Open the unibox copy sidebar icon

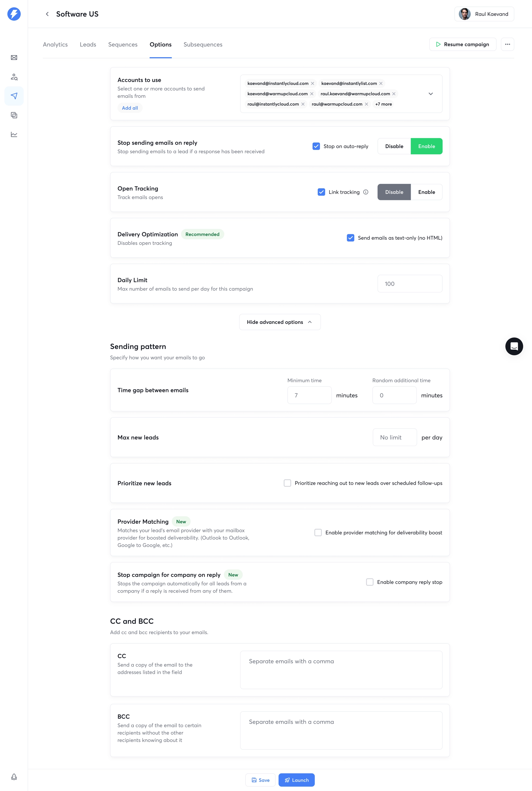pyautogui.click(x=14, y=115)
